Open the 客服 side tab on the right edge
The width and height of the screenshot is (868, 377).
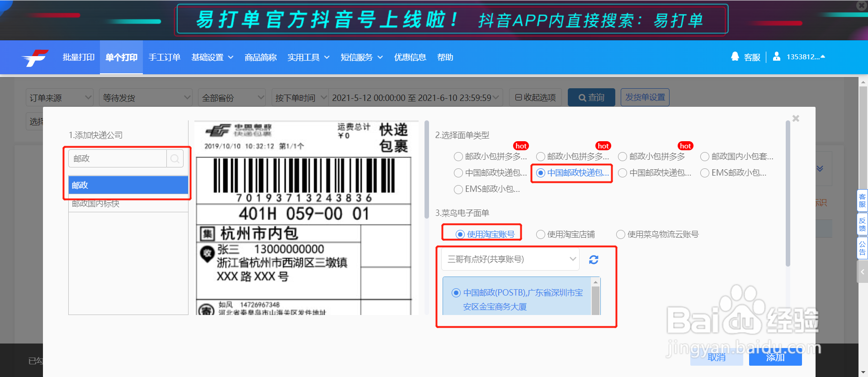pos(862,200)
